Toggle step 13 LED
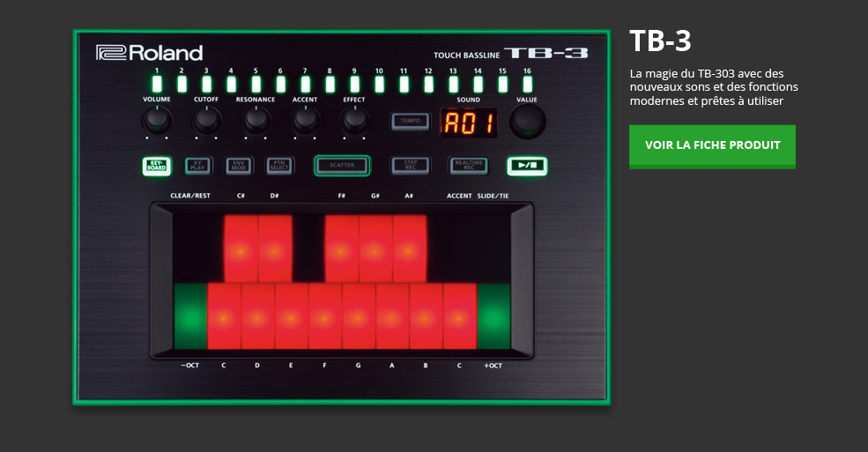 coord(453,84)
